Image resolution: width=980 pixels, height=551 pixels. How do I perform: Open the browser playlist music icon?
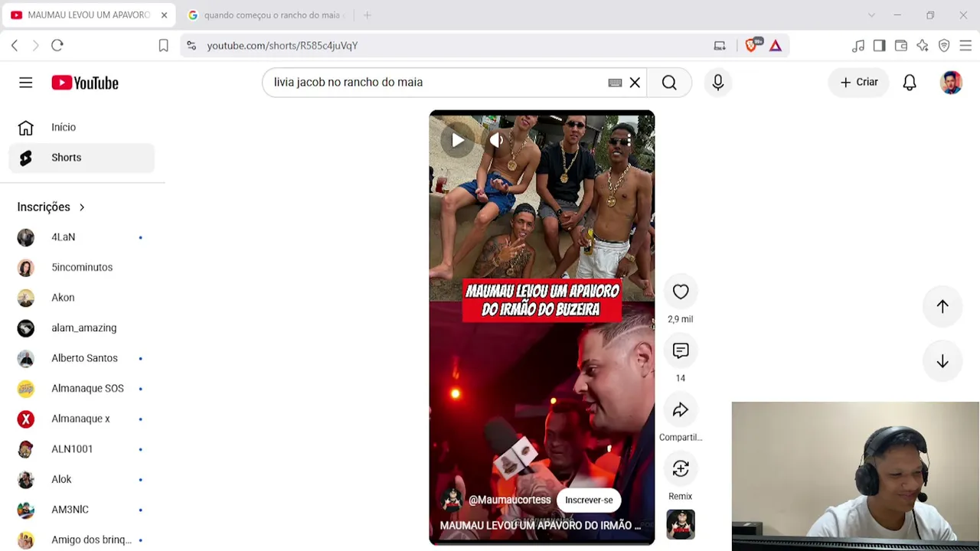pyautogui.click(x=858, y=46)
